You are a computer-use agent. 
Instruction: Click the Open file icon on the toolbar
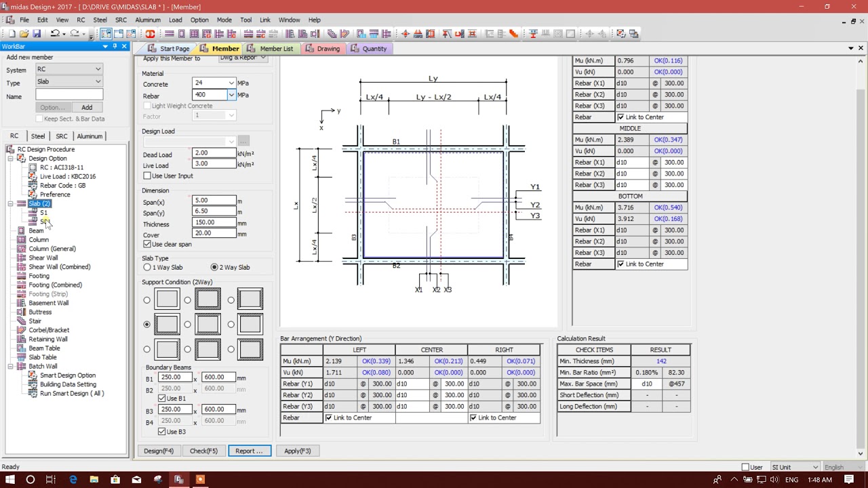26,34
